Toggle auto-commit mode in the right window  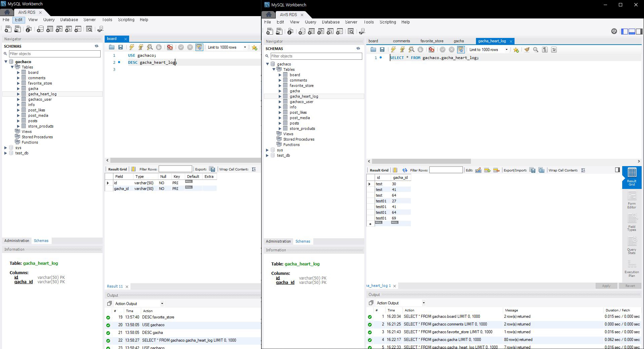[461, 50]
